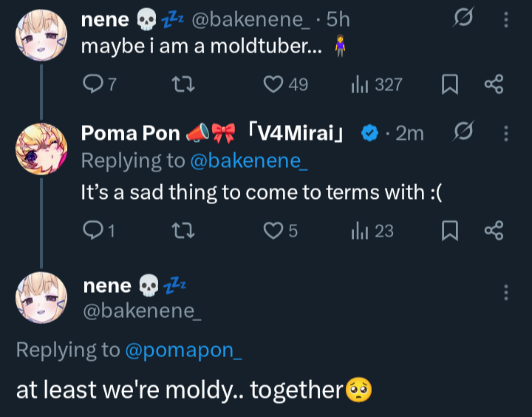Like nene's tweet with 49 likes

(274, 85)
